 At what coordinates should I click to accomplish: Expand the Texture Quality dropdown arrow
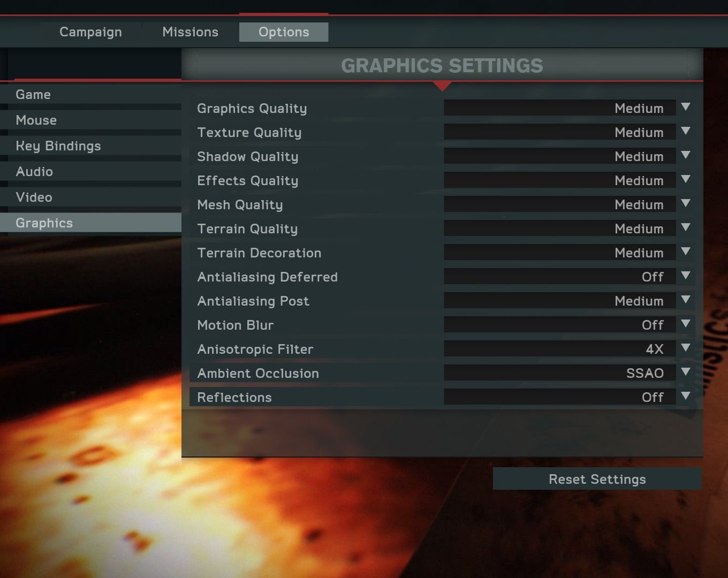[686, 131]
